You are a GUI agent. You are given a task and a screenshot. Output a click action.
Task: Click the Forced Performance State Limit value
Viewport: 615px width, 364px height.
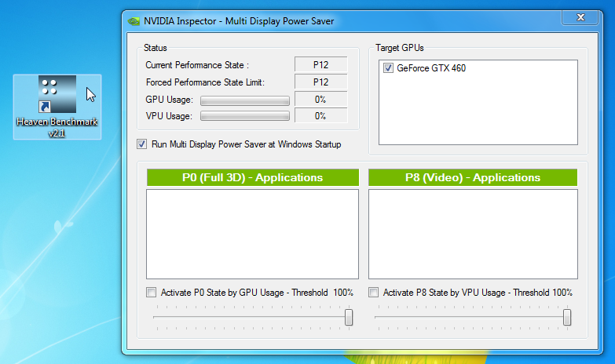320,82
